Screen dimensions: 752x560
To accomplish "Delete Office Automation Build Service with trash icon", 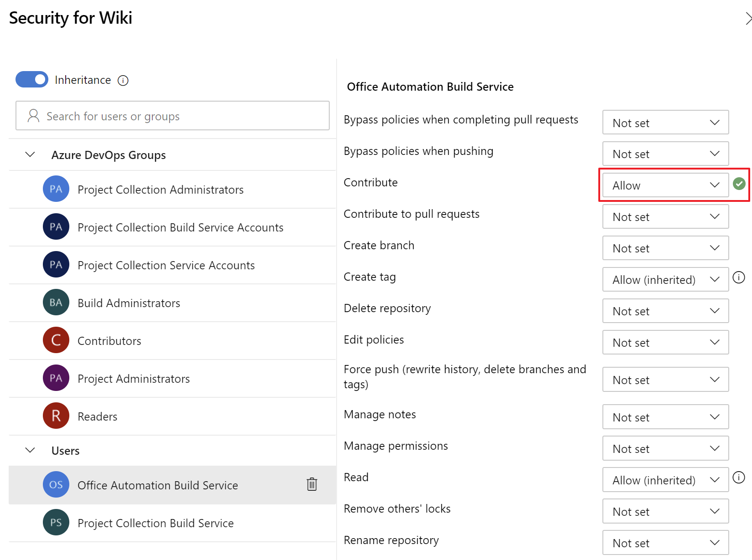I will pos(312,484).
